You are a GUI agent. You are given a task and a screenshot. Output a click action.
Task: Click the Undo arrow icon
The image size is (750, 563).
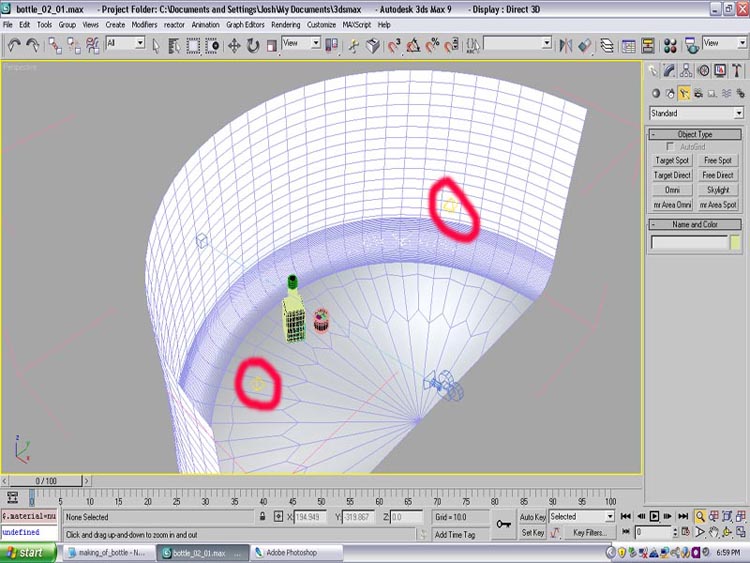13,45
